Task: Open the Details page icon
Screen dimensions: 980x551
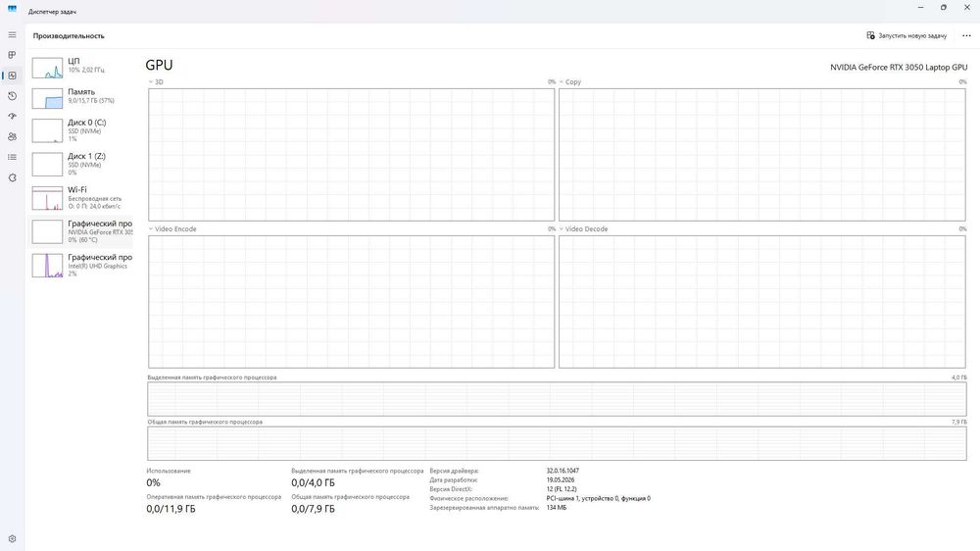Action: pos(12,157)
